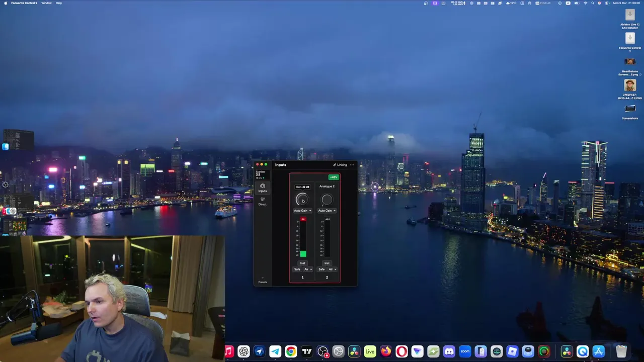Click the Analogue 2 gain knob
Image resolution: width=644 pixels, height=362 pixels.
[327, 200]
